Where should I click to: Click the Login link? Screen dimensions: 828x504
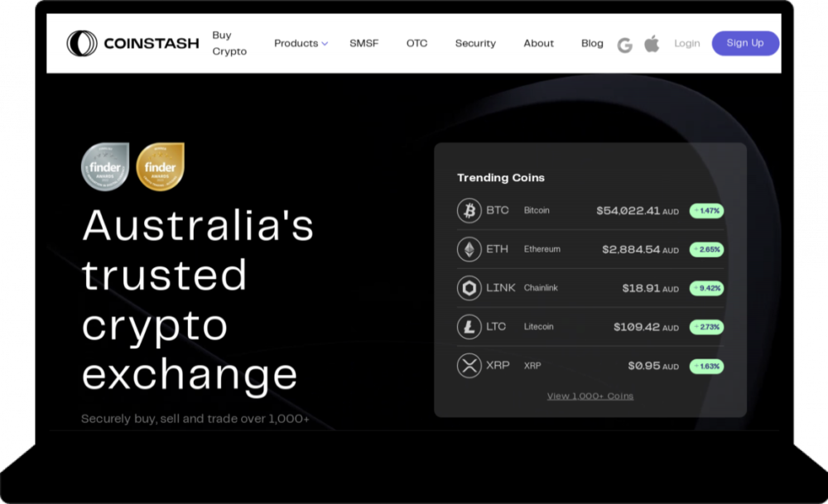pos(687,43)
